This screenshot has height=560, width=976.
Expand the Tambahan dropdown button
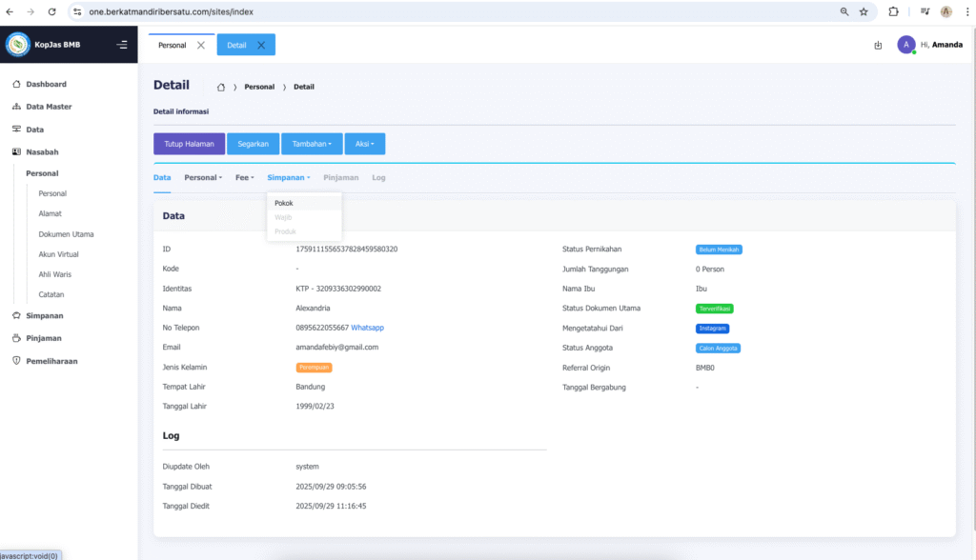(312, 144)
